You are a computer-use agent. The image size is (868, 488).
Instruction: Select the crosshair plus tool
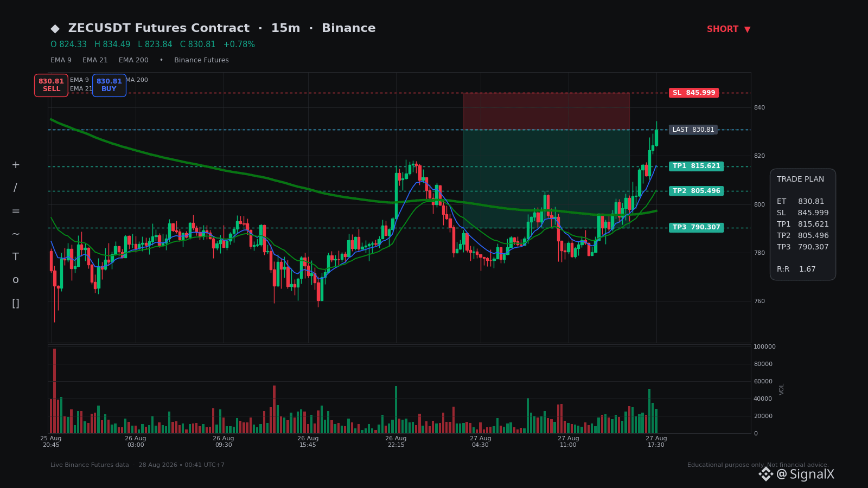pyautogui.click(x=16, y=165)
